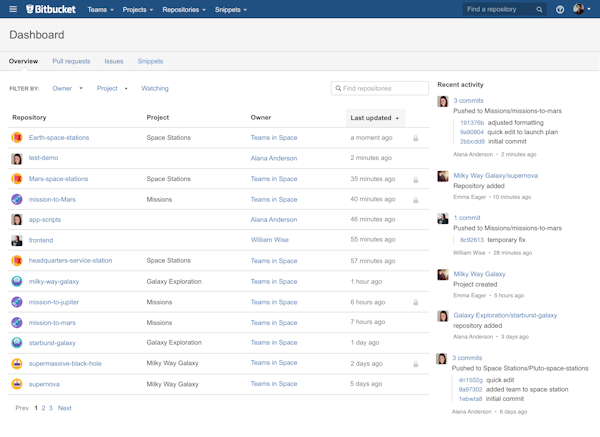Focus the Find repositories filter field

380,88
